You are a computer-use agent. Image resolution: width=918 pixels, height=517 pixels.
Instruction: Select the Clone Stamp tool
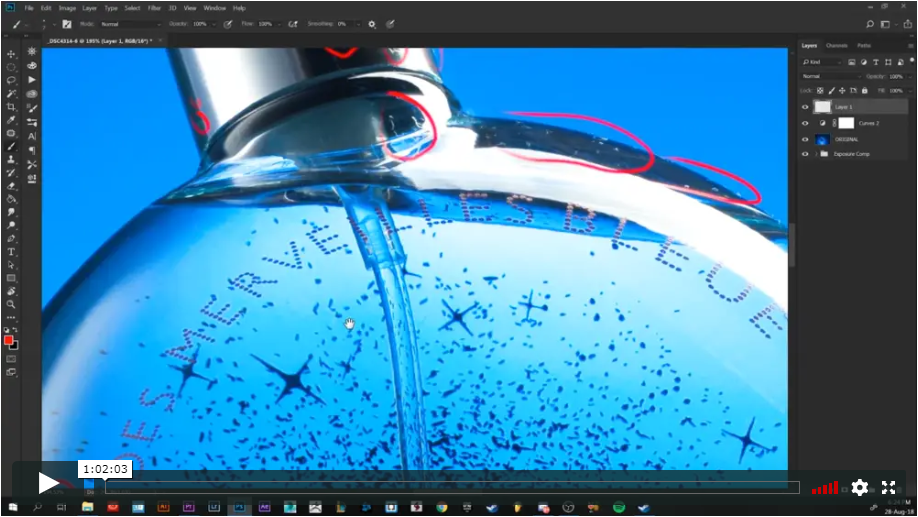click(11, 159)
